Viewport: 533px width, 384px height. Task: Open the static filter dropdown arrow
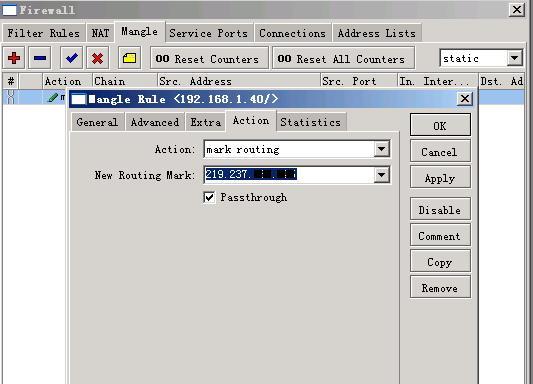(514, 58)
